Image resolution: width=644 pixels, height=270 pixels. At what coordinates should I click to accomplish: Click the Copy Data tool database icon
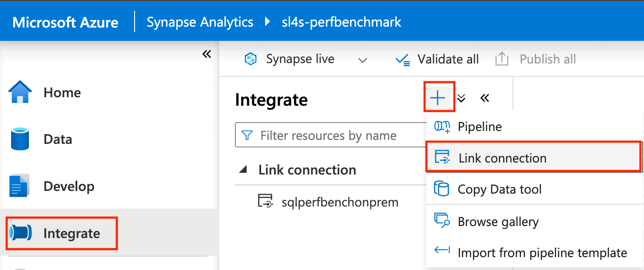point(441,189)
